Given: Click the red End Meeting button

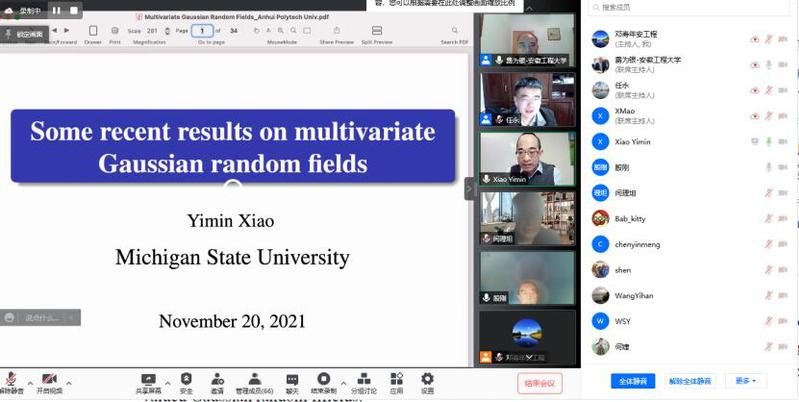Looking at the screenshot, I should pyautogui.click(x=539, y=383).
